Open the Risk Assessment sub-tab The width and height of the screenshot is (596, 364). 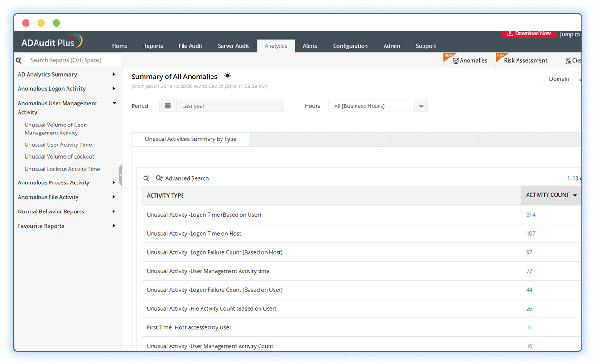tap(526, 60)
